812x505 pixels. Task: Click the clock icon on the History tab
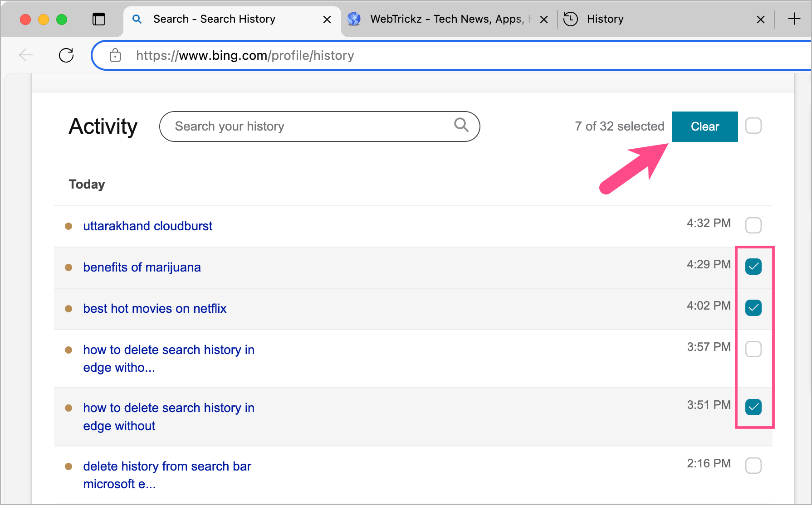point(570,19)
